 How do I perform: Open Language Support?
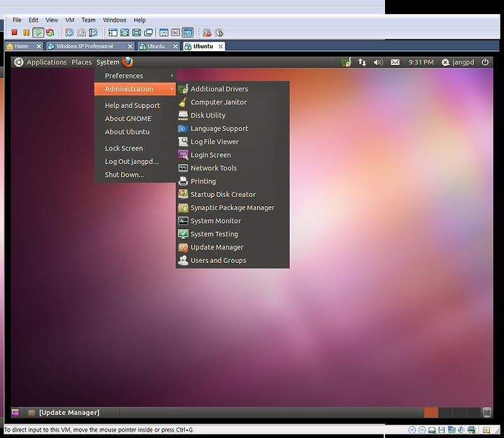(x=232, y=128)
